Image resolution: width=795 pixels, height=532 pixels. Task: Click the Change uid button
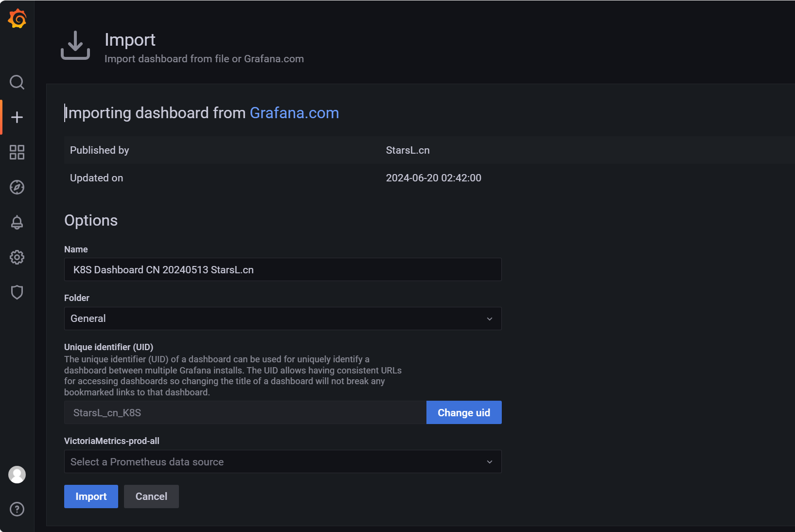pyautogui.click(x=464, y=412)
